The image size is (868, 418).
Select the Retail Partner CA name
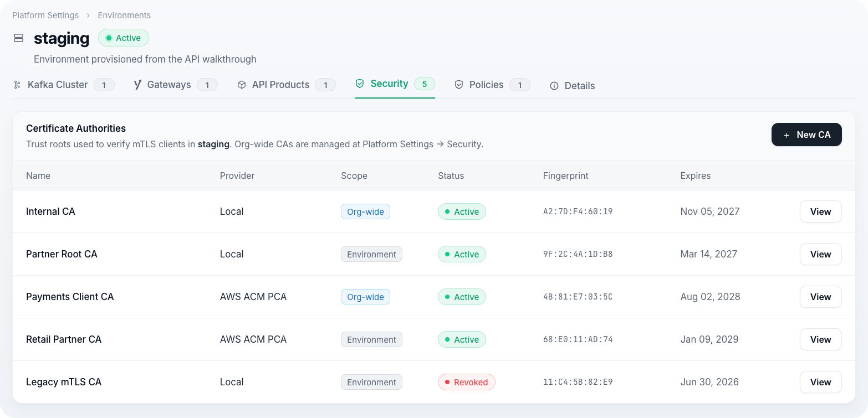(64, 339)
